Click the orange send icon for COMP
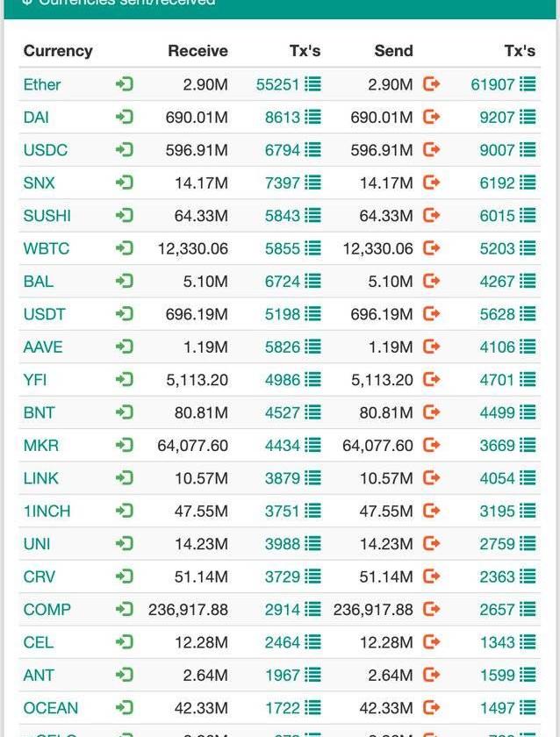The image size is (560, 737). coord(431,609)
